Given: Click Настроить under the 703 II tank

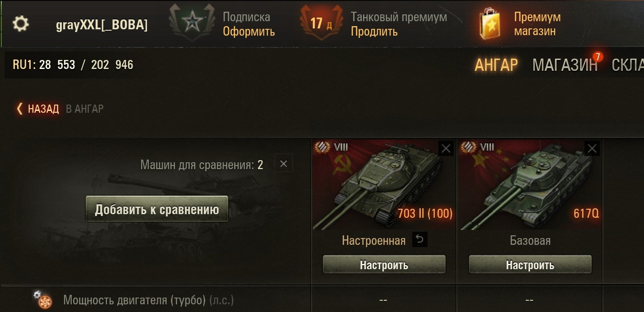Looking at the screenshot, I should tap(384, 265).
